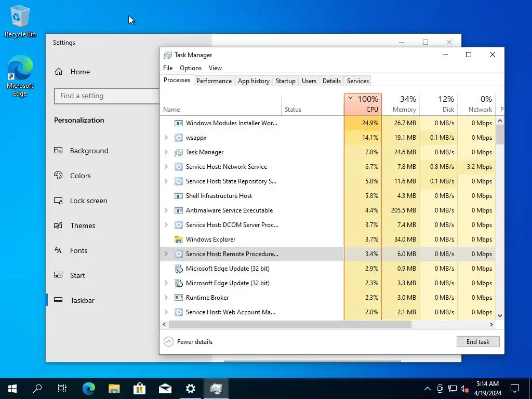This screenshot has width=532, height=399.
Task: Open Themes via its brush icon
Action: point(58,225)
